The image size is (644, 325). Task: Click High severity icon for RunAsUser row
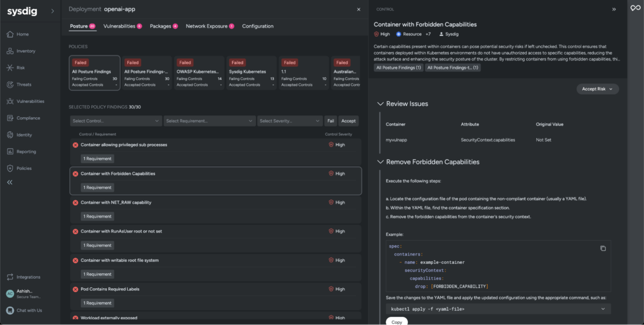click(331, 231)
